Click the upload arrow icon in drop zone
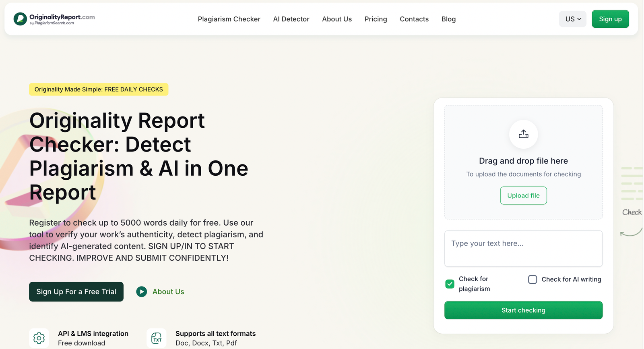This screenshot has height=349, width=644. pos(523,134)
